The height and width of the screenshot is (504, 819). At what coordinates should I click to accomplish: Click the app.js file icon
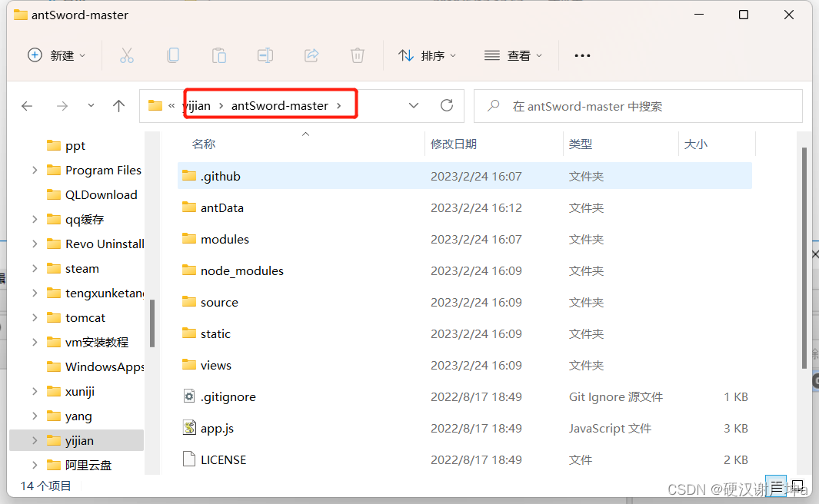(189, 428)
